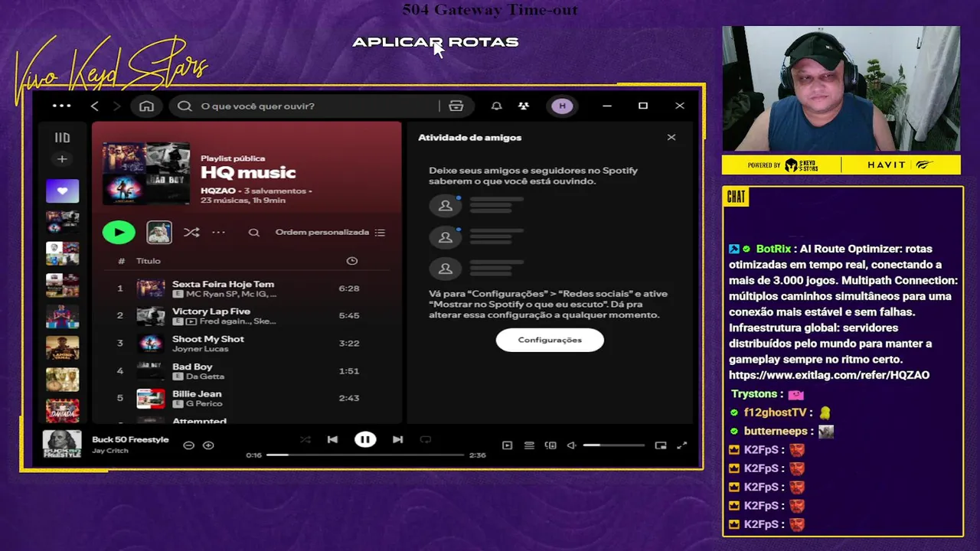The height and width of the screenshot is (551, 980).
Task: Open the Buck 50 Freestyle title link
Action: [130, 439]
